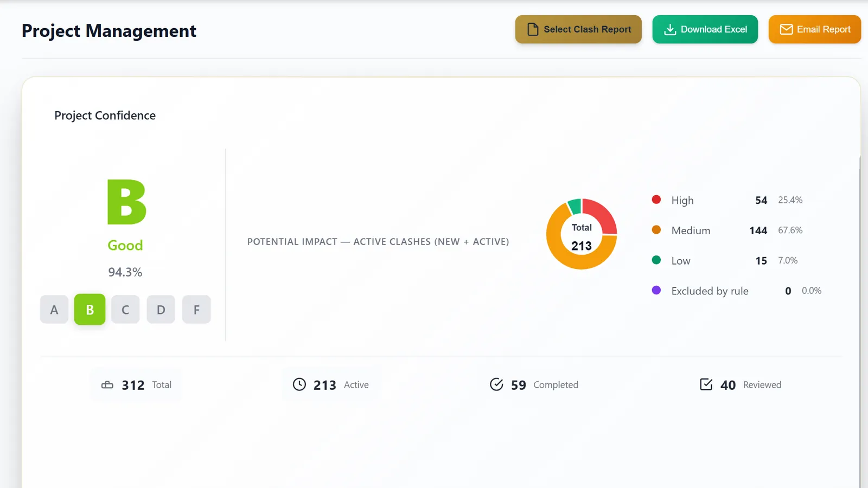868x488 pixels.
Task: Click the '312' total count
Action: point(133,385)
